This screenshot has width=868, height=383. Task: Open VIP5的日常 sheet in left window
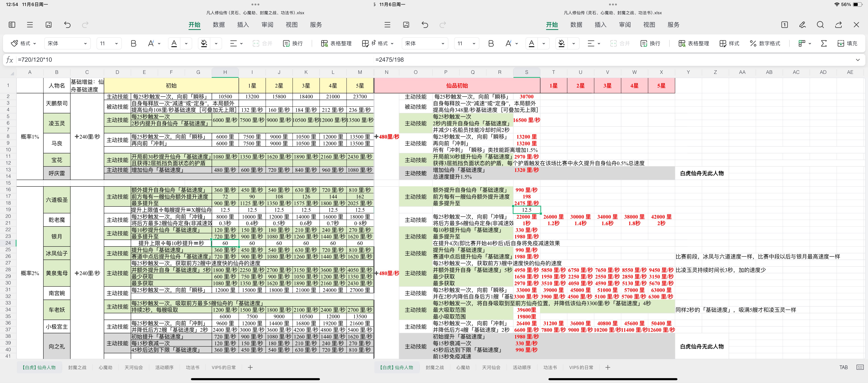click(224, 367)
